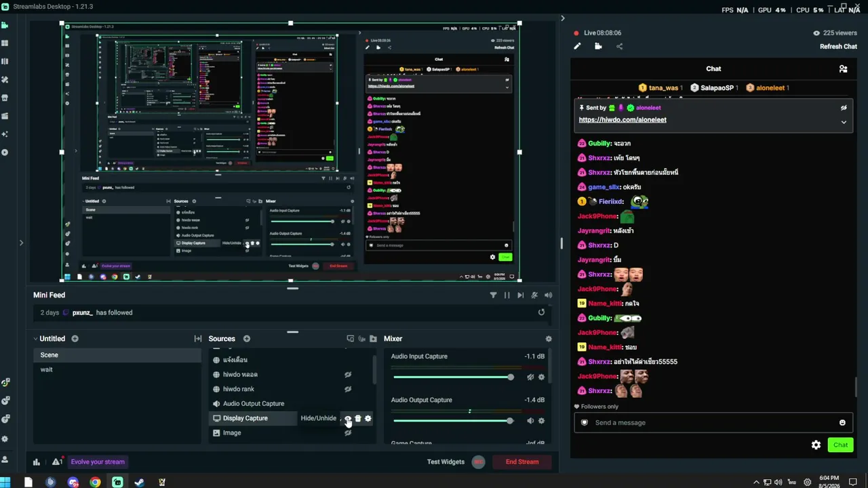Click the End Stream button

pos(522,462)
